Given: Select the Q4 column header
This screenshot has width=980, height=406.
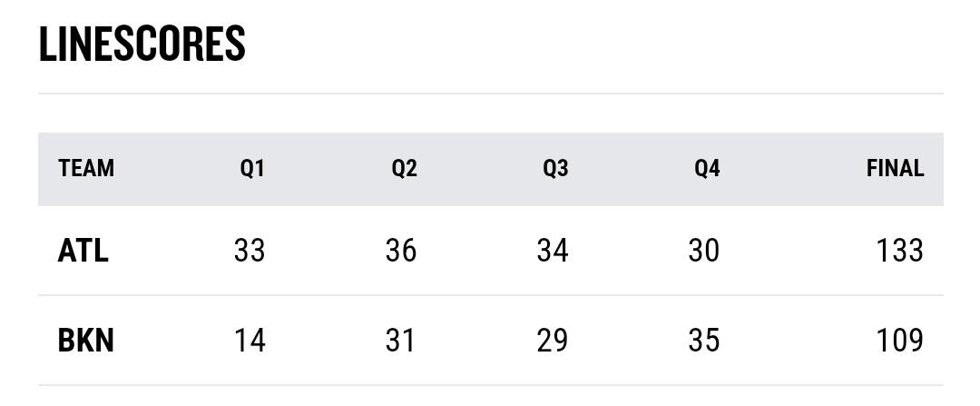Looking at the screenshot, I should click(x=707, y=169).
